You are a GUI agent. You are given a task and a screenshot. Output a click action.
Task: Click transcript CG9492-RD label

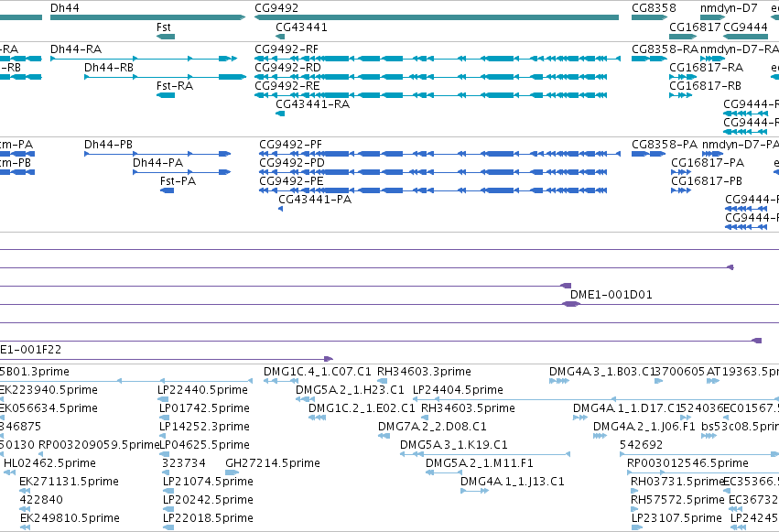tap(287, 68)
